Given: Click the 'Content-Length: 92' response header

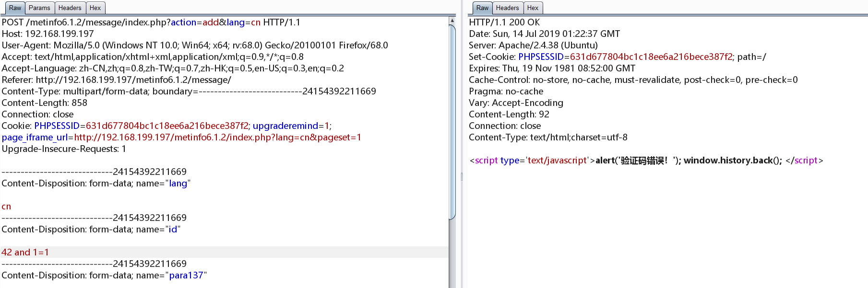Looking at the screenshot, I should pyautogui.click(x=509, y=115).
